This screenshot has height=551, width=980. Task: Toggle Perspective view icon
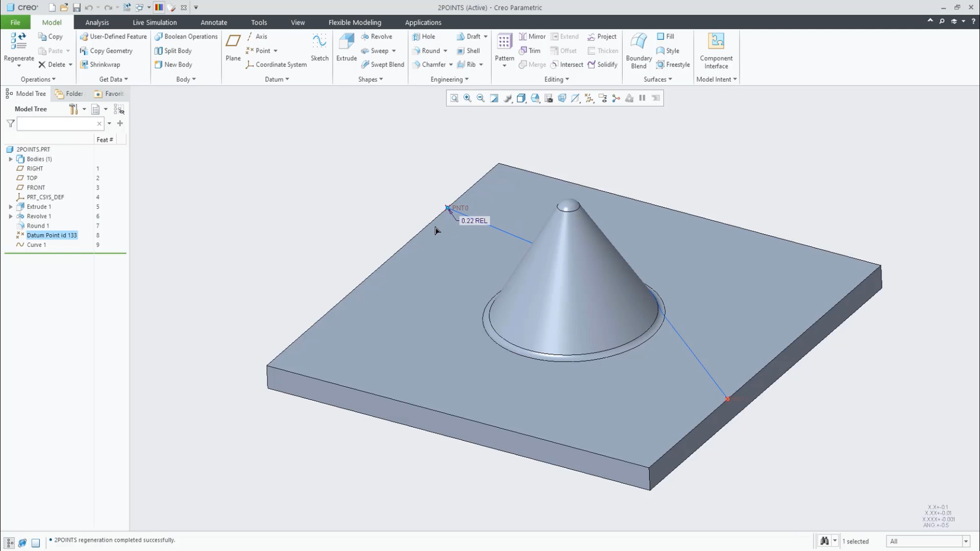pos(562,98)
